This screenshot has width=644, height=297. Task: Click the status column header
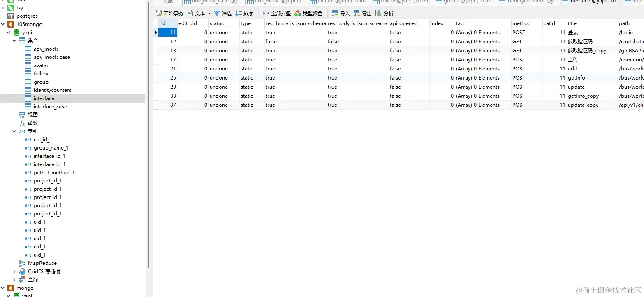(x=224, y=23)
